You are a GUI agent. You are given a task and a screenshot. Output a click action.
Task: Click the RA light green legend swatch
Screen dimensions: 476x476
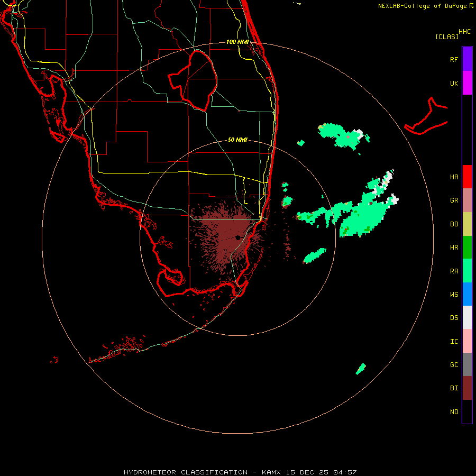point(467,271)
